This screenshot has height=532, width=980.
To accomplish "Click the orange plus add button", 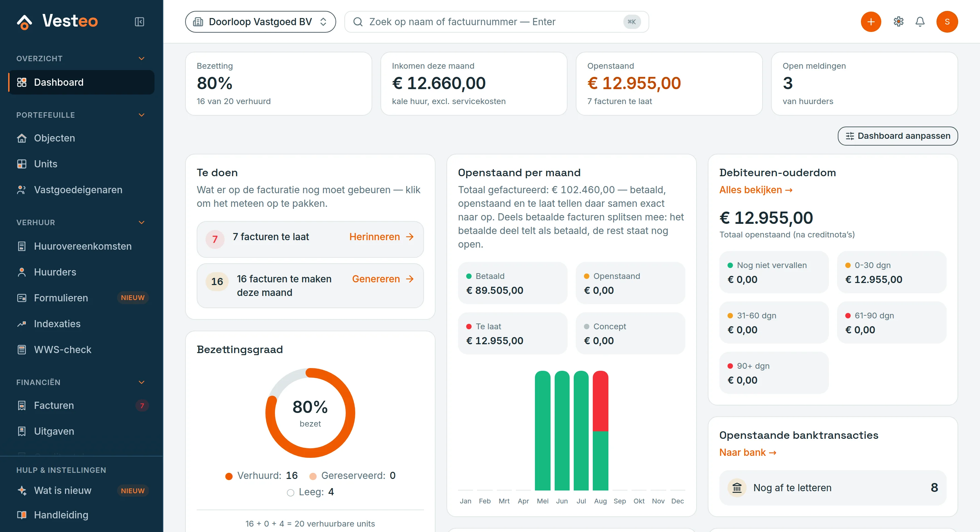I will tap(871, 22).
